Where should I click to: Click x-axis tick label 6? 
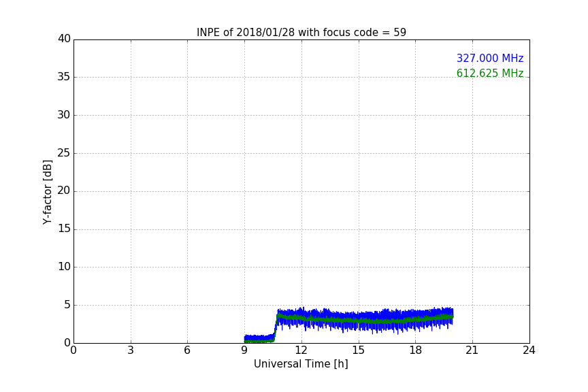pos(187,350)
